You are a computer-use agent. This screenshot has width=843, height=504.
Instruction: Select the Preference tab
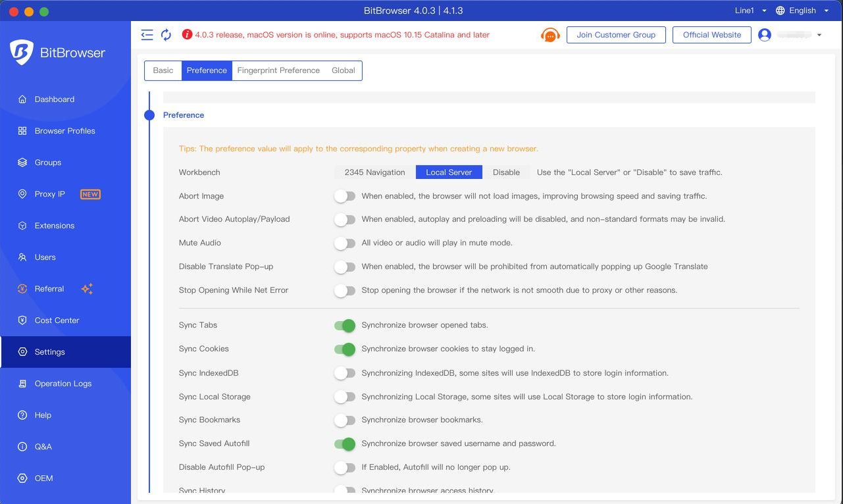tap(207, 70)
